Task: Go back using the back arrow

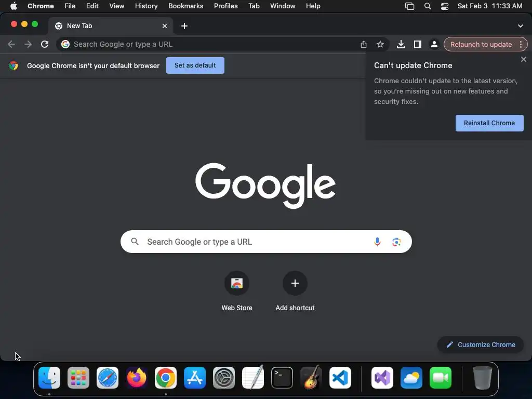Action: pos(11,44)
